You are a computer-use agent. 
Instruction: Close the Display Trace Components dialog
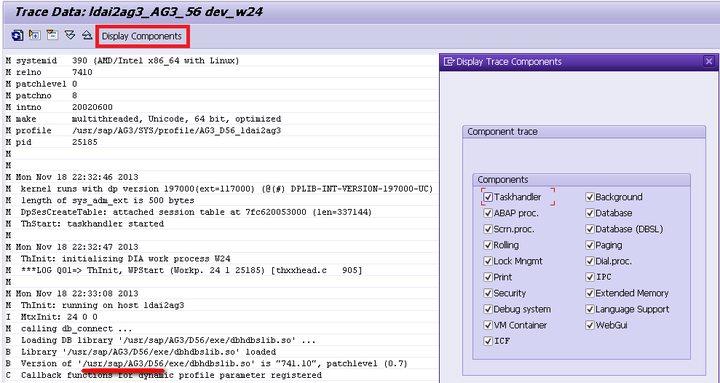pyautogui.click(x=709, y=61)
